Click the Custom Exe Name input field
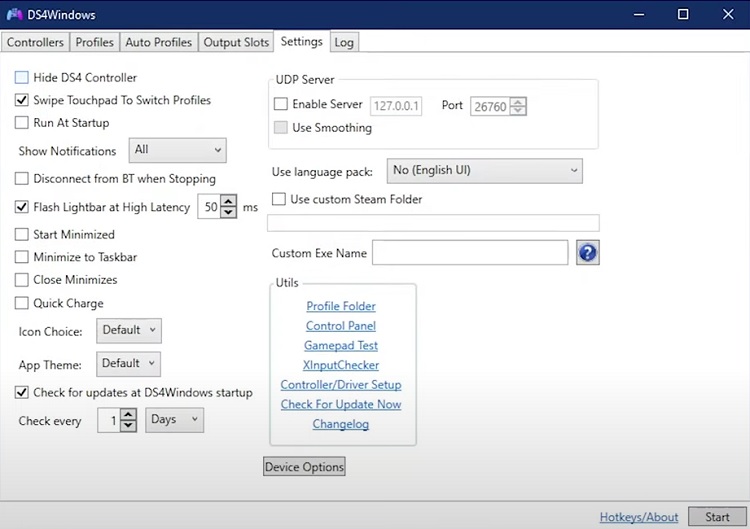 (470, 253)
